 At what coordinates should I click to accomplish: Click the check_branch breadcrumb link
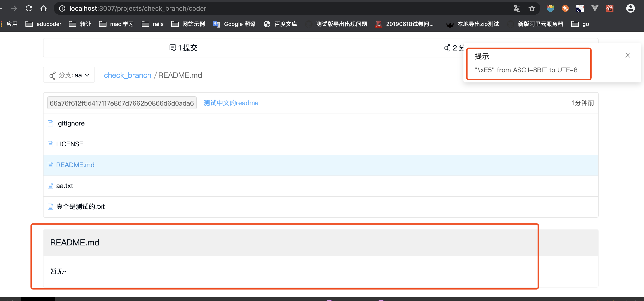[128, 75]
